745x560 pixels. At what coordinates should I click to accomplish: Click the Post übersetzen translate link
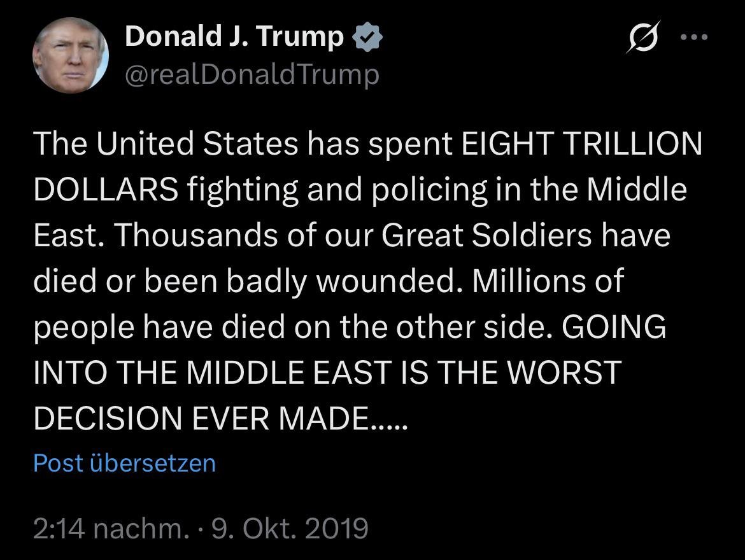[x=124, y=463]
